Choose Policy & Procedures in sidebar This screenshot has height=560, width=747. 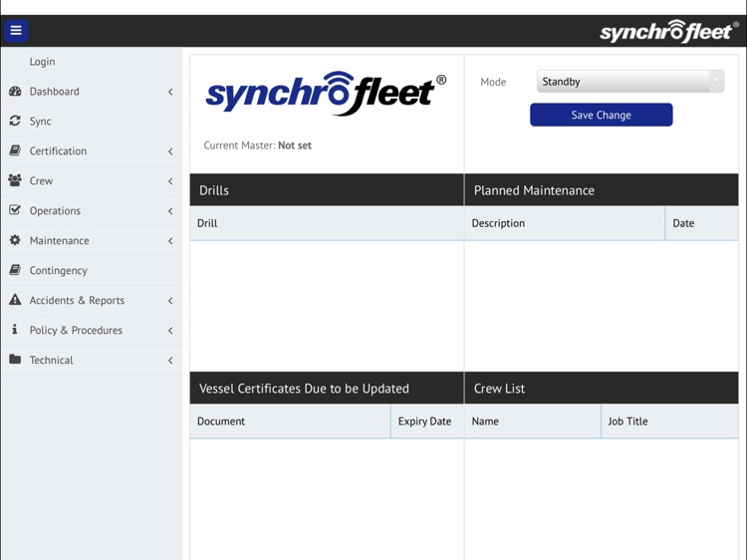pos(92,330)
